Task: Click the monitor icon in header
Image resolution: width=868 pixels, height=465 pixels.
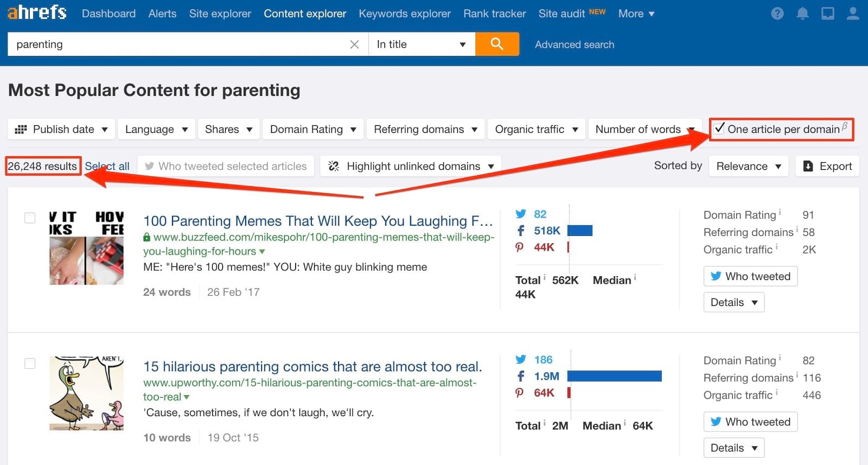Action: coord(828,14)
